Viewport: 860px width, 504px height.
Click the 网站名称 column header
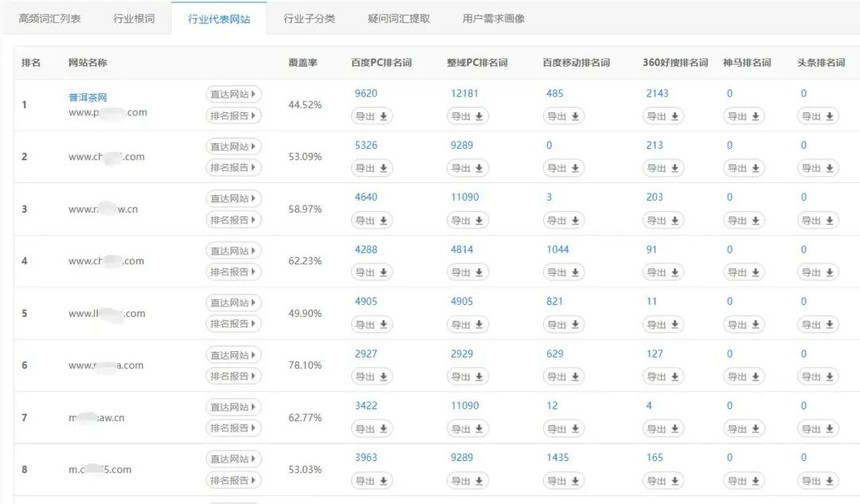[x=88, y=63]
